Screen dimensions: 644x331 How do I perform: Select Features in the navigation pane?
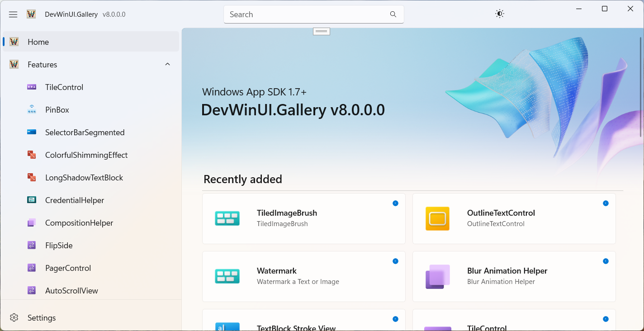tap(90, 65)
